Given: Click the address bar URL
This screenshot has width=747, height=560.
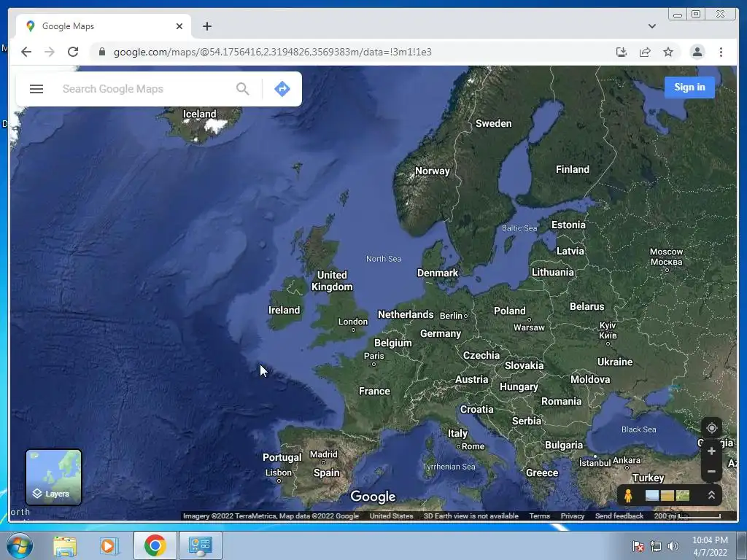Looking at the screenshot, I should pyautogui.click(x=273, y=52).
